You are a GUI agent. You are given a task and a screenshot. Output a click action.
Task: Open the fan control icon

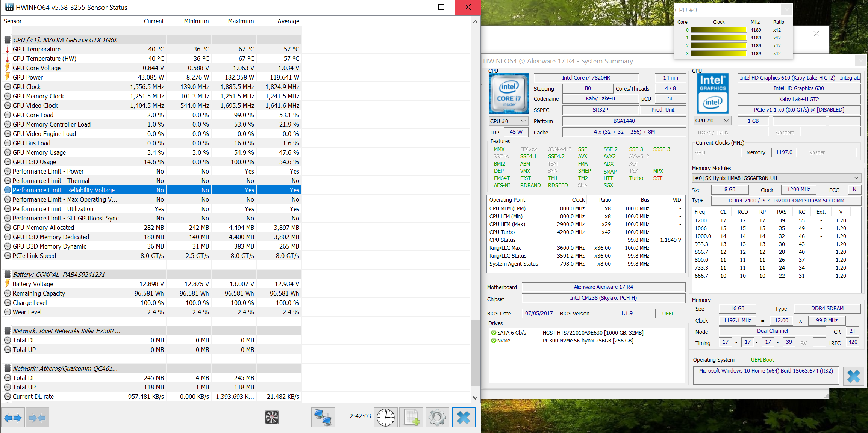272,417
